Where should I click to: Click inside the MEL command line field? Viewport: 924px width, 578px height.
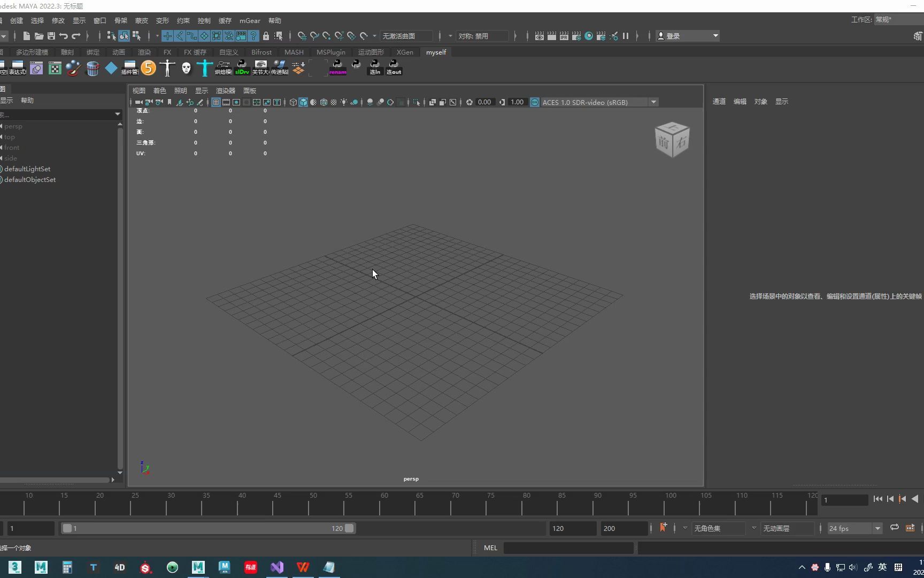click(x=569, y=547)
